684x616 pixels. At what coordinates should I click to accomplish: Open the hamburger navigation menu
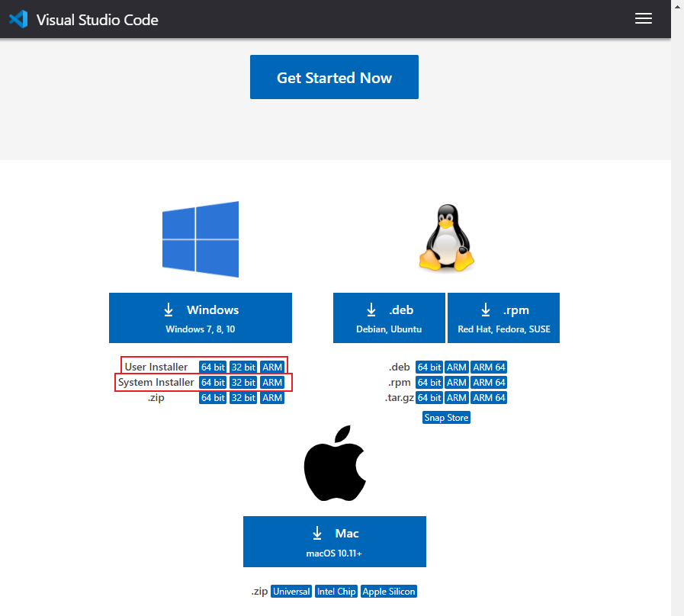pyautogui.click(x=643, y=18)
